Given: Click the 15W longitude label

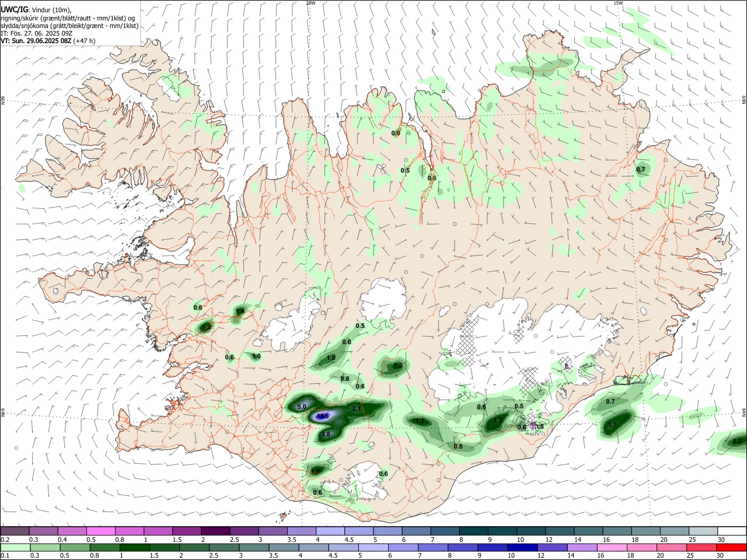Looking at the screenshot, I should click(x=618, y=3).
